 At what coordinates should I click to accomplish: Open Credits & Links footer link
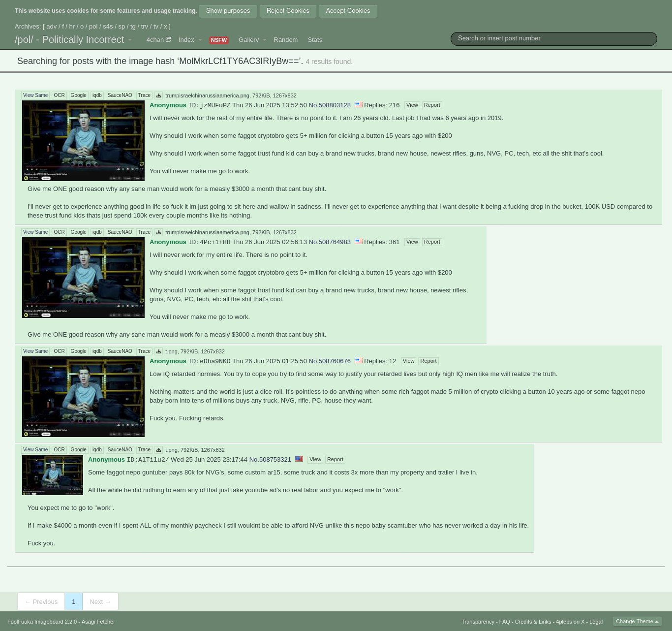(x=533, y=622)
